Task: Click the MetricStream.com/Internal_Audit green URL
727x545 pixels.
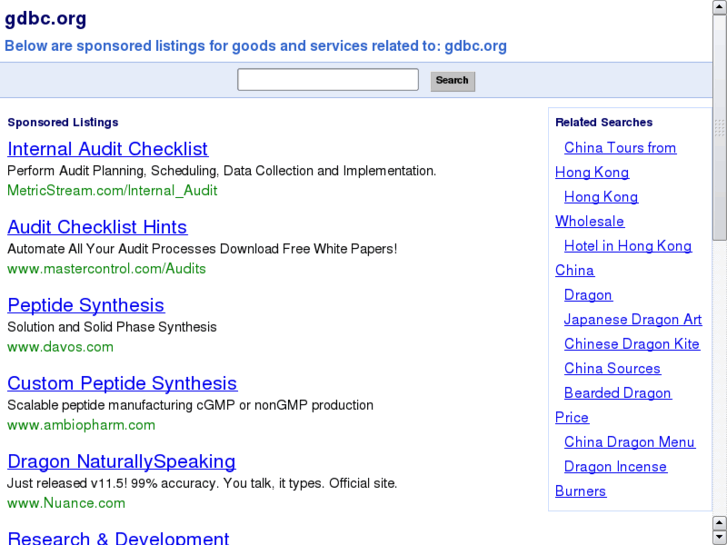Action: click(x=112, y=190)
